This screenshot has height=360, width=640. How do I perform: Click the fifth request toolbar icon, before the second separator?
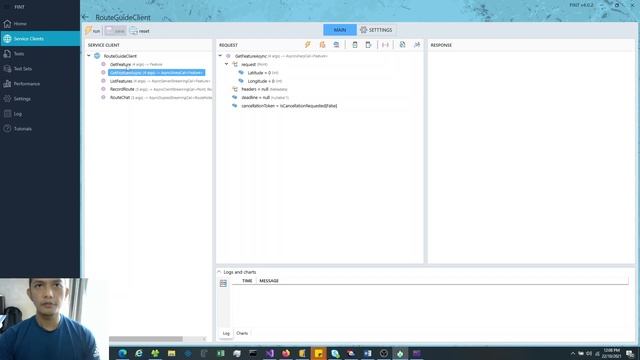tap(369, 44)
